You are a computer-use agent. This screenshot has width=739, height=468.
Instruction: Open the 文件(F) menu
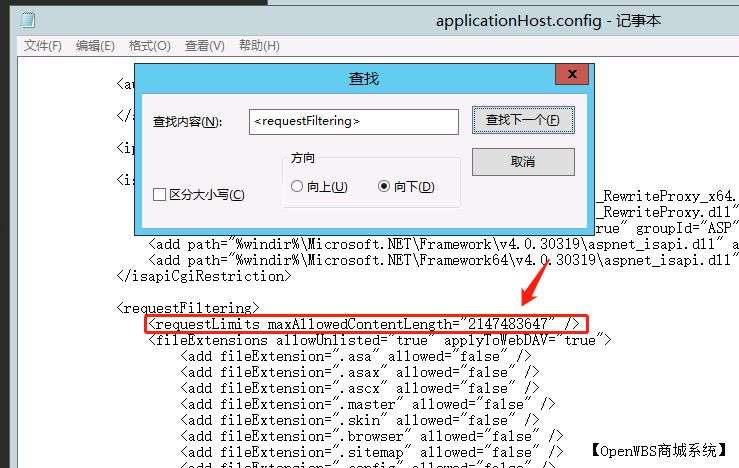pos(43,46)
